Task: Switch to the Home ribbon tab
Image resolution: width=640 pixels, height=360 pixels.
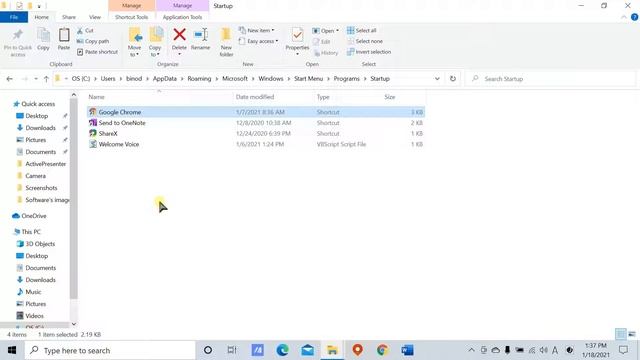Action: click(41, 17)
